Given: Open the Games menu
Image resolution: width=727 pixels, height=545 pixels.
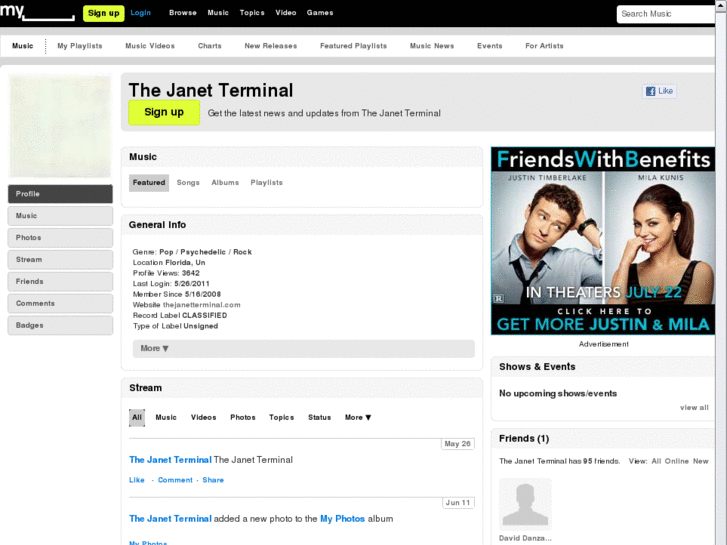Looking at the screenshot, I should pos(320,13).
